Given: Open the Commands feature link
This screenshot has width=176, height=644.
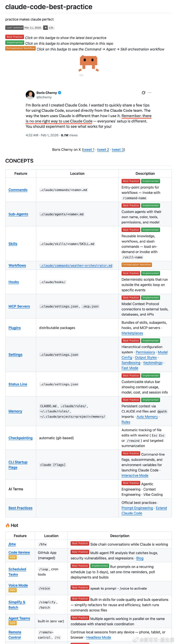Looking at the screenshot, I should 18,190.
